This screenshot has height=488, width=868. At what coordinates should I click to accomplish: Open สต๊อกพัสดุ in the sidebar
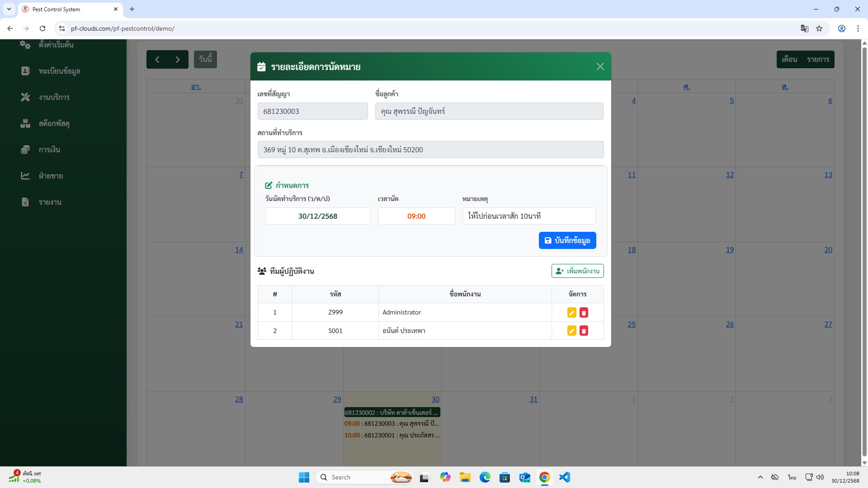click(54, 123)
